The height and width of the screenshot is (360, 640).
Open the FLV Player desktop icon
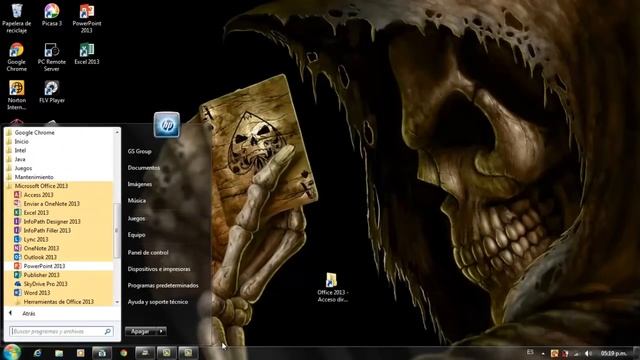(52, 91)
